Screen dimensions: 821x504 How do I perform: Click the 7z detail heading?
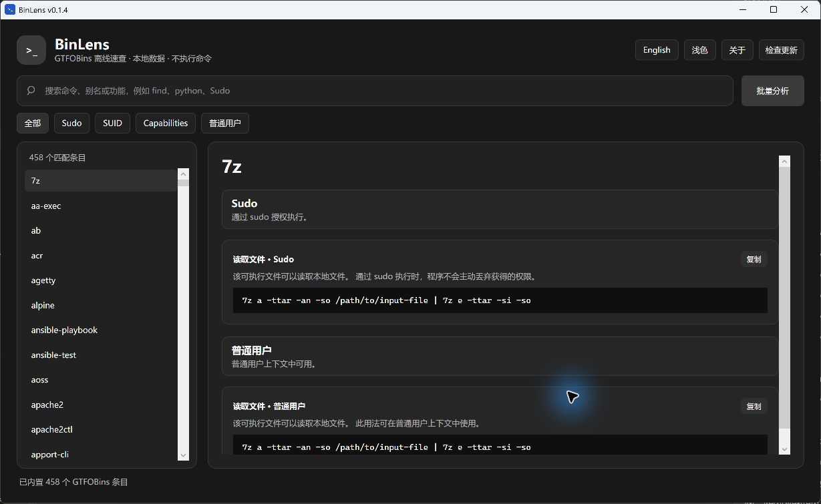click(232, 167)
